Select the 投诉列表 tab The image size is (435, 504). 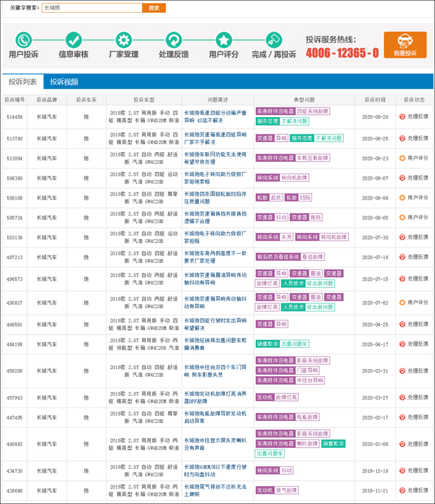[x=23, y=82]
